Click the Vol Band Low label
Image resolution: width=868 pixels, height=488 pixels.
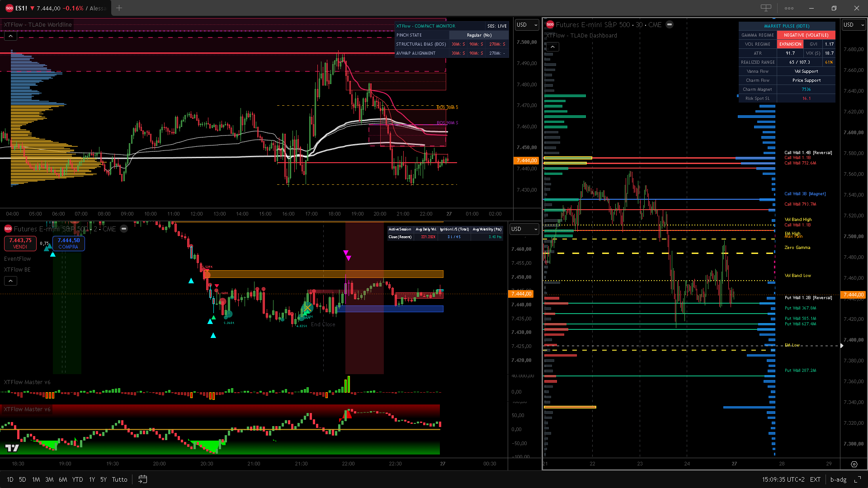pos(798,276)
